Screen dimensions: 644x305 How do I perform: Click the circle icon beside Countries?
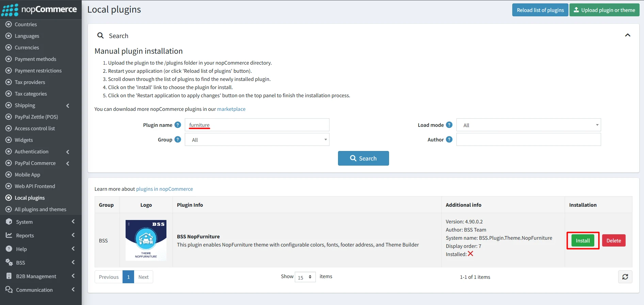[x=9, y=24]
